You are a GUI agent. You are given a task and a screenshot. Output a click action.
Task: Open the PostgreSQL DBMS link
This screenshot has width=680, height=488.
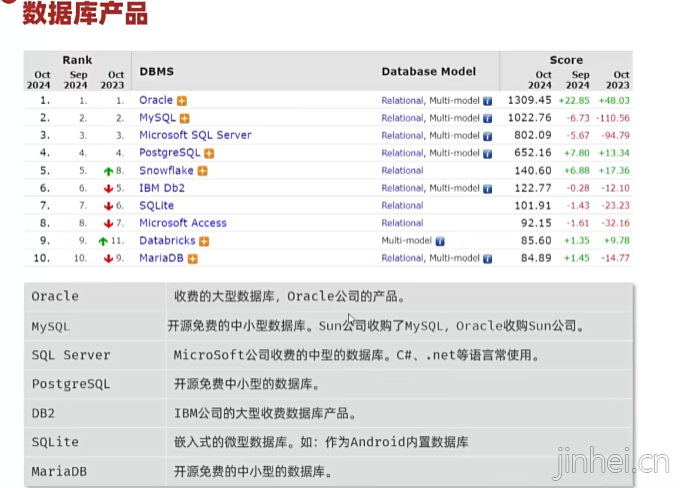pyautogui.click(x=170, y=153)
